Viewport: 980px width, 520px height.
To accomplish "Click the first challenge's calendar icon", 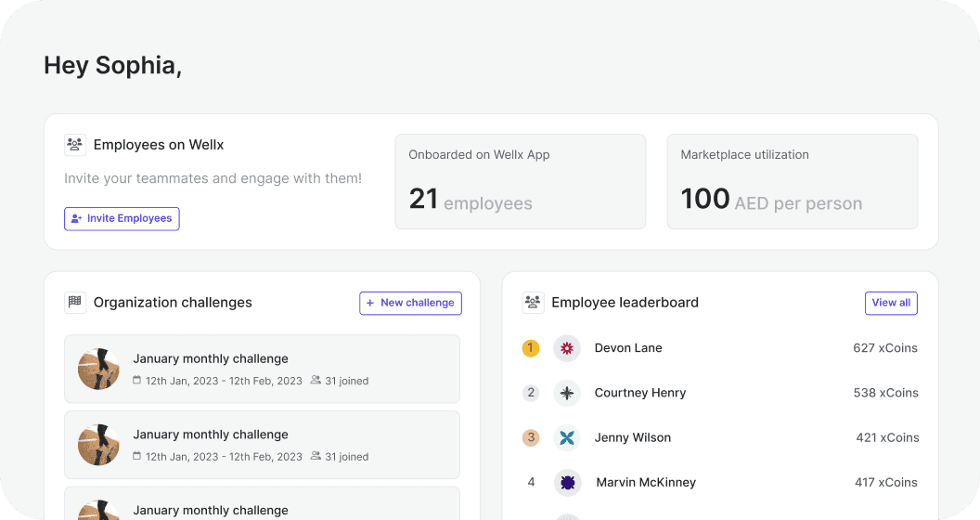I will click(136, 380).
